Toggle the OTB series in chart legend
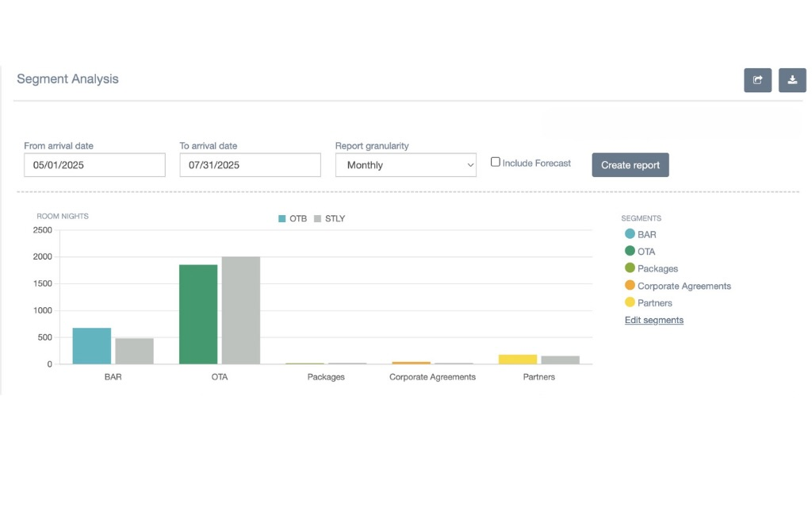Image resolution: width=812 pixels, height=508 pixels. pos(292,218)
